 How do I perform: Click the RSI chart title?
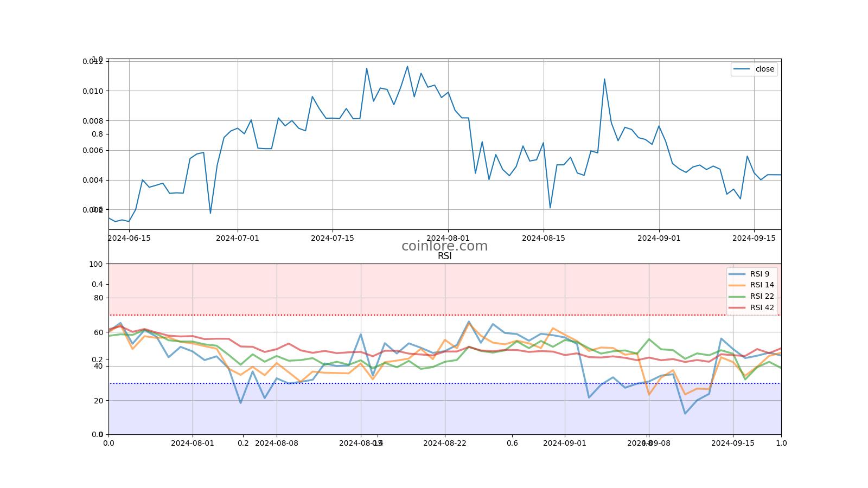tap(444, 256)
